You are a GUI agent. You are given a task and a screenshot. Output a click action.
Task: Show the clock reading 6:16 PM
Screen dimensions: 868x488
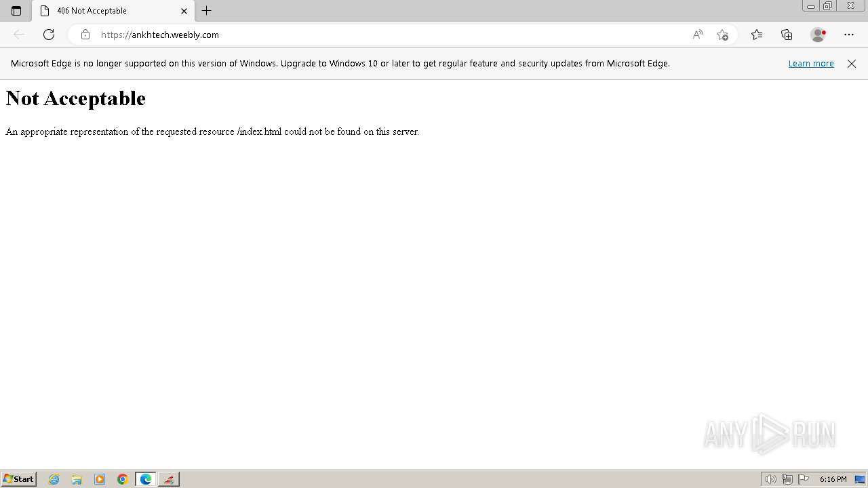click(x=833, y=479)
